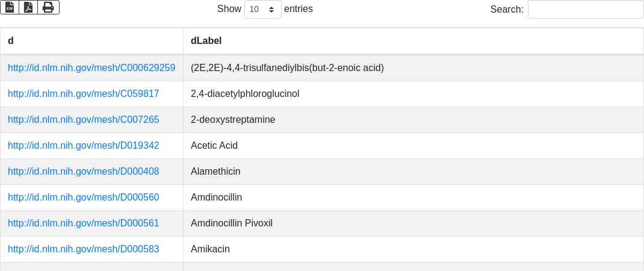Click the Amdinocillin Pivoxil label cell
The height and width of the screenshot is (271, 644).
click(x=232, y=223)
